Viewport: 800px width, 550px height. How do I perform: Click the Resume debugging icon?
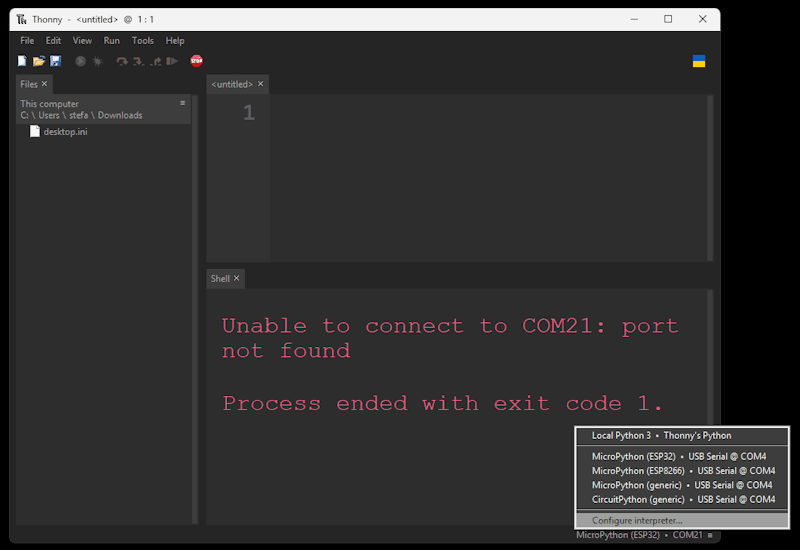[172, 61]
